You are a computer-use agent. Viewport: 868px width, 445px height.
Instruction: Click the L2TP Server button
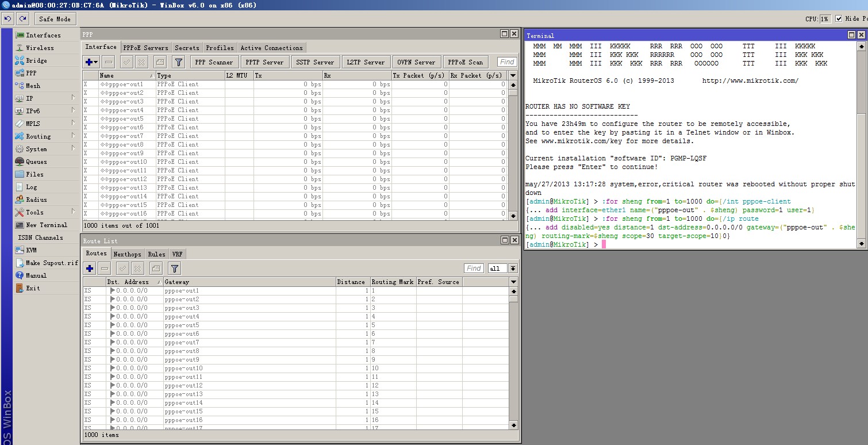pos(366,62)
